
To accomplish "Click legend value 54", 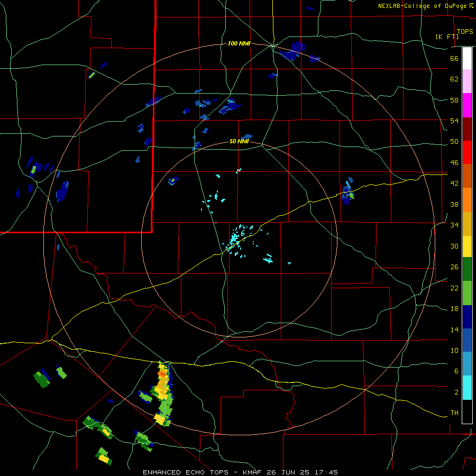I will click(x=454, y=121).
